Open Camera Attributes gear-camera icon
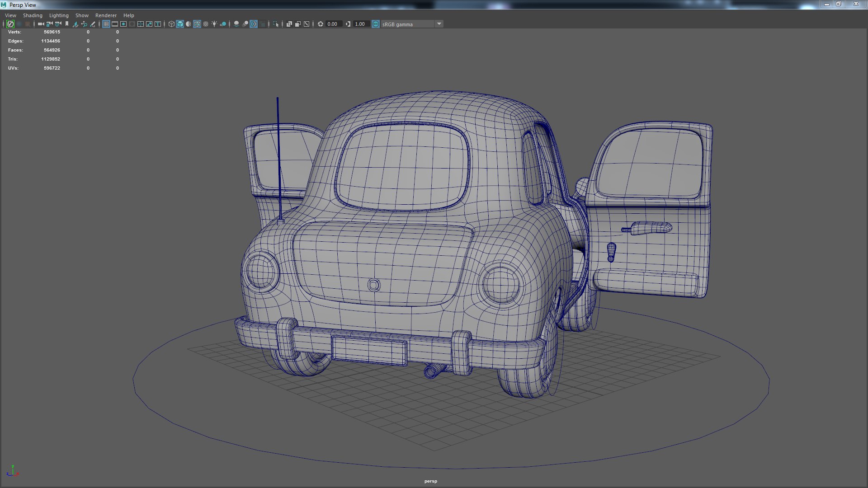 pyautogui.click(x=58, y=24)
